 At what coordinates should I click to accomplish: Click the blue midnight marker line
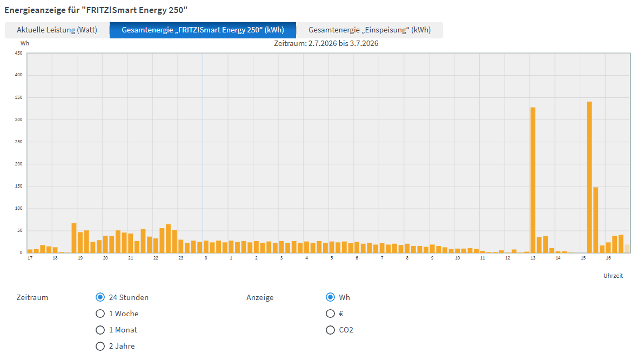pyautogui.click(x=203, y=153)
